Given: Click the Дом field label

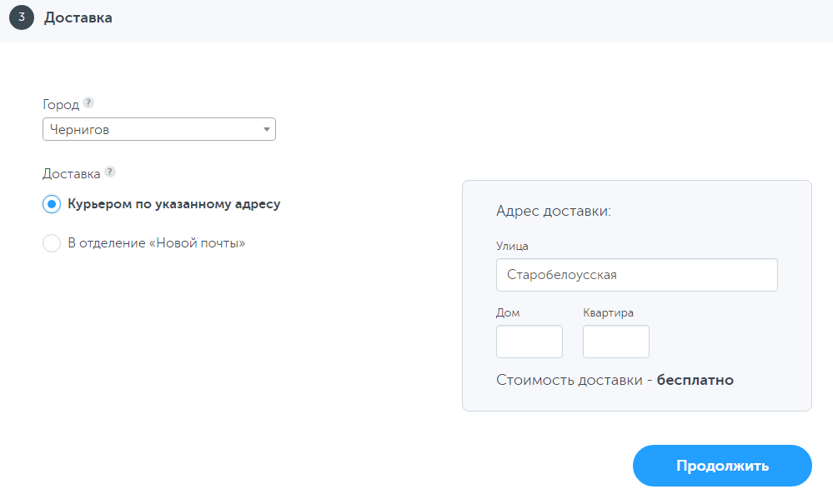Looking at the screenshot, I should (508, 312).
